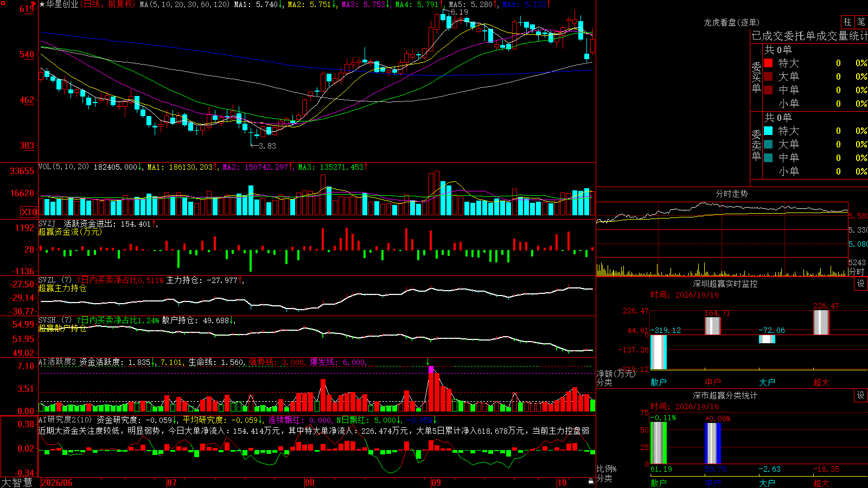868x488 pixels.
Task: Click the 2026/06 date marker on the timeline
Action: coord(57,483)
